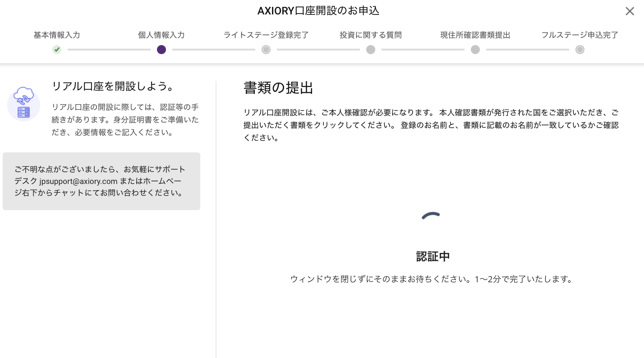Image resolution: width=644 pixels, height=358 pixels.
Task: Click the 認証中 status text
Action: (x=433, y=257)
